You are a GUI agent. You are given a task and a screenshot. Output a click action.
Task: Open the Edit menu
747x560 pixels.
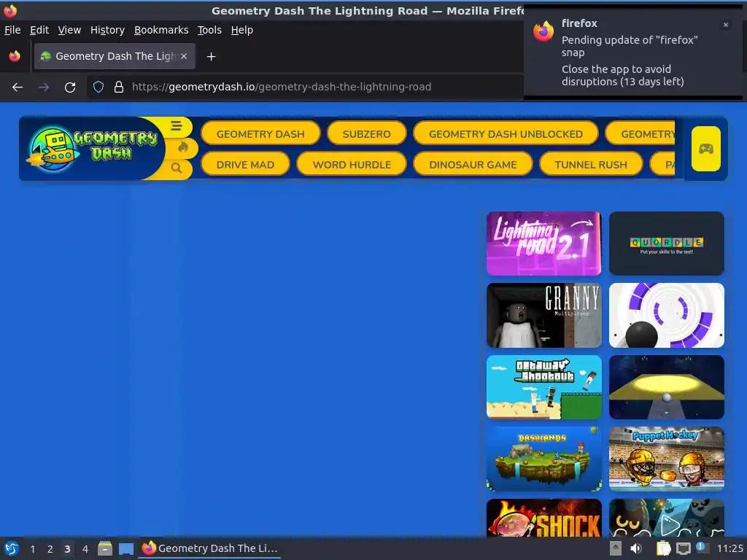click(x=39, y=30)
